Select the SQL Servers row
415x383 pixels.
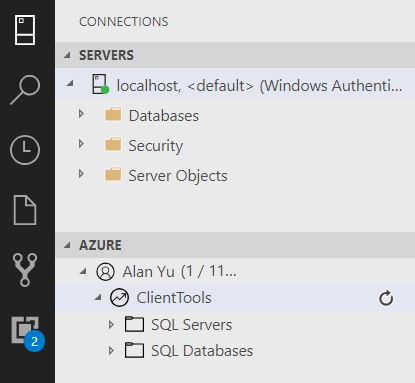(x=235, y=324)
